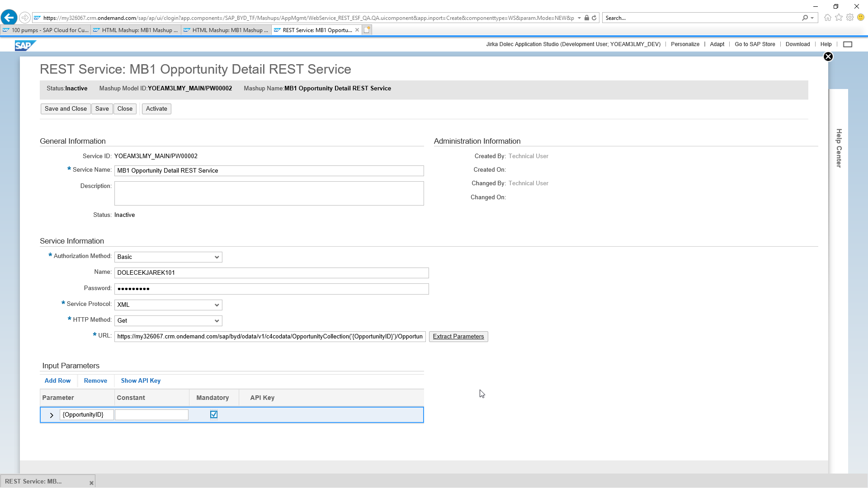
Task: Click the Show API Key link
Action: 141,381
